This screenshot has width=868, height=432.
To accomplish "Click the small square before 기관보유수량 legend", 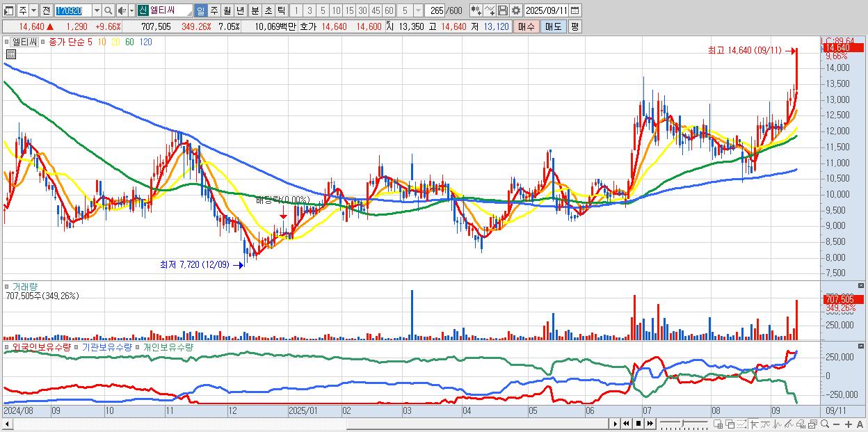I will [77, 346].
